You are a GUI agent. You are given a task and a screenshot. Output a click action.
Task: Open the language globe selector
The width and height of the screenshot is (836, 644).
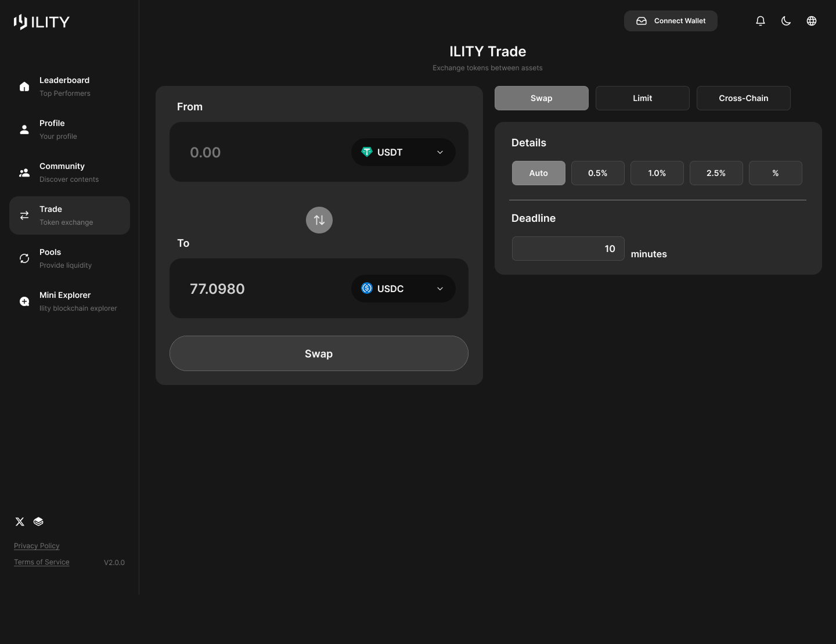click(x=811, y=20)
